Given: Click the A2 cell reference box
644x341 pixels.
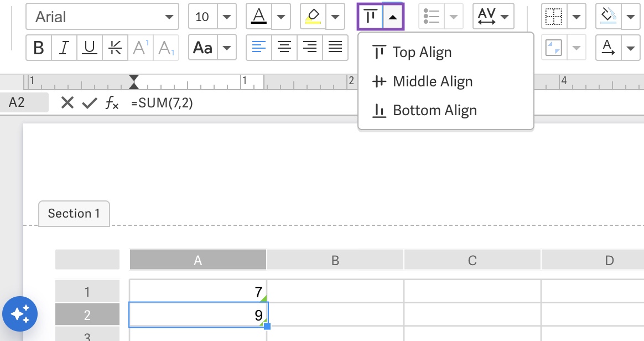Looking at the screenshot, I should pos(24,102).
